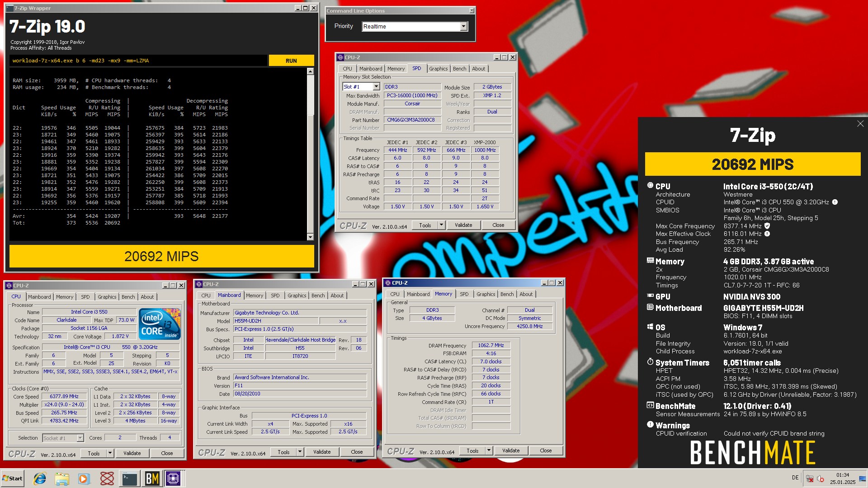Click 7-Zip output scrollbar up arrow
Viewport: 868px width, 488px height.
coord(310,71)
